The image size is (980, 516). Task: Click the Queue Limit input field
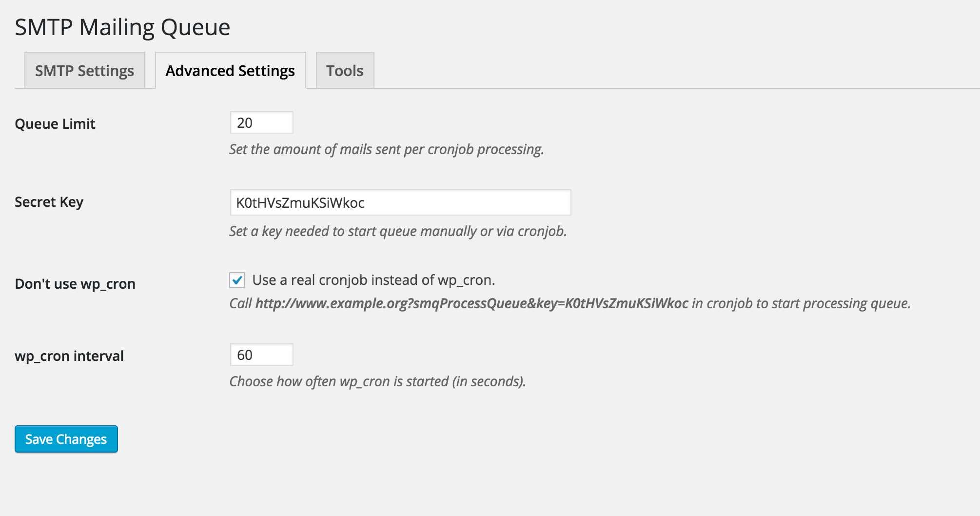click(262, 122)
